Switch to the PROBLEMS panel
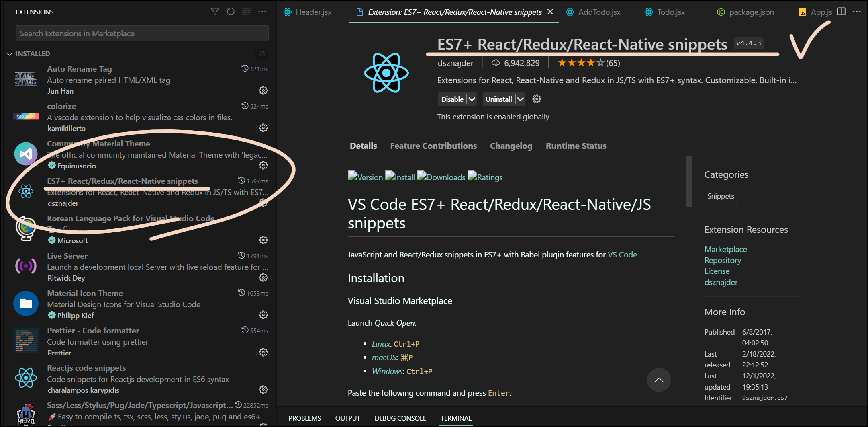This screenshot has height=427, width=868. coord(304,418)
